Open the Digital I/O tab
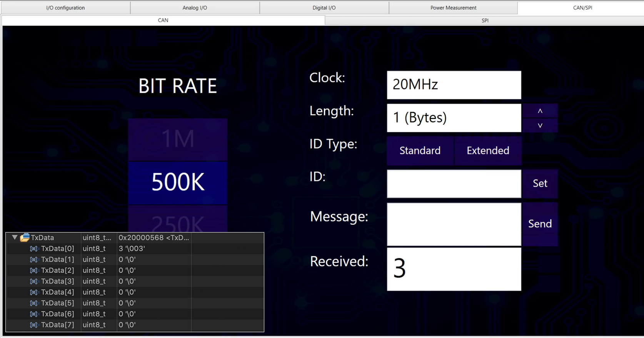Viewport: 644px width, 338px height. tap(324, 8)
